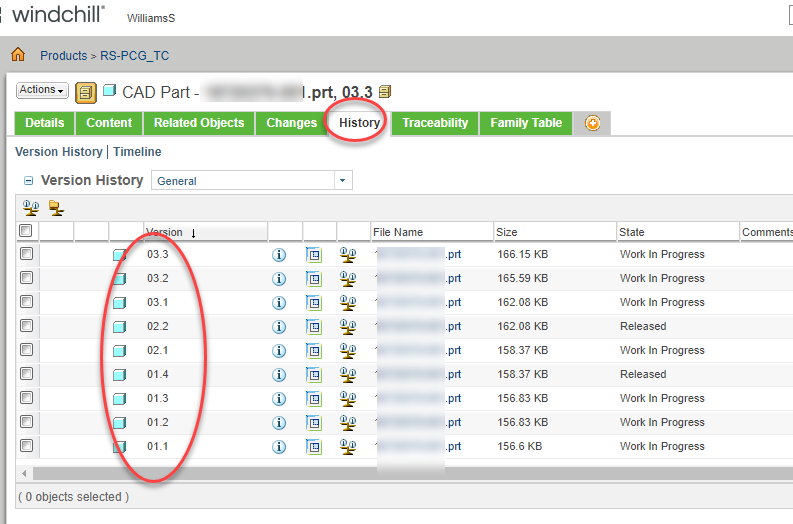
Task: Click the Version History link
Action: (x=59, y=152)
